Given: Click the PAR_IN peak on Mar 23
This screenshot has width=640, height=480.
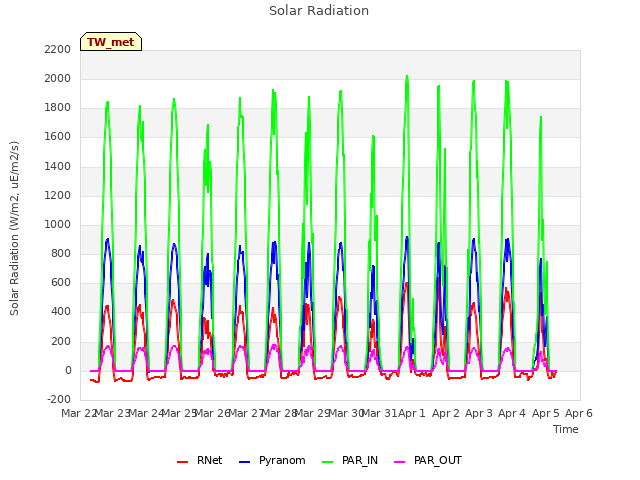Looking at the screenshot, I should tap(108, 102).
